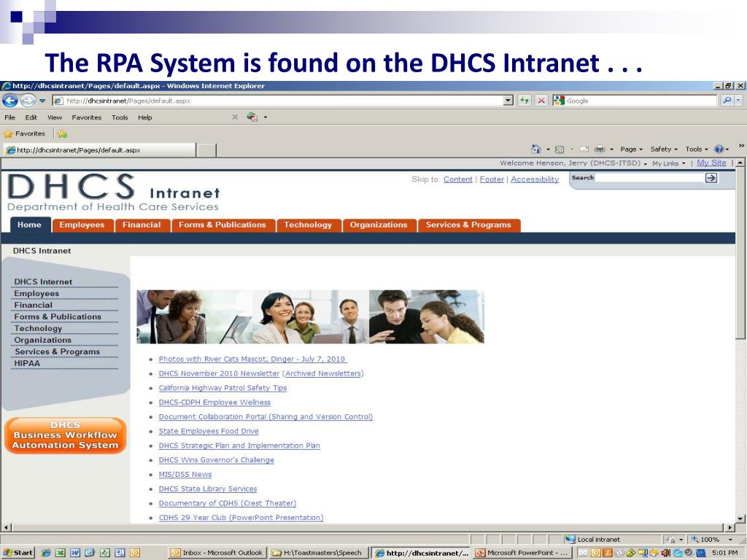The height and width of the screenshot is (560, 747).
Task: Open the Edit menu
Action: (x=31, y=117)
